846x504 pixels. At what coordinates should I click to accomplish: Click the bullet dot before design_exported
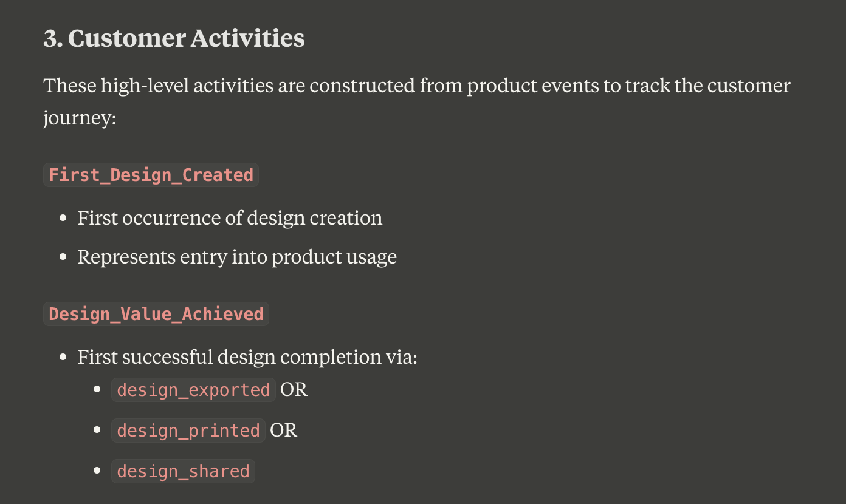tap(97, 389)
